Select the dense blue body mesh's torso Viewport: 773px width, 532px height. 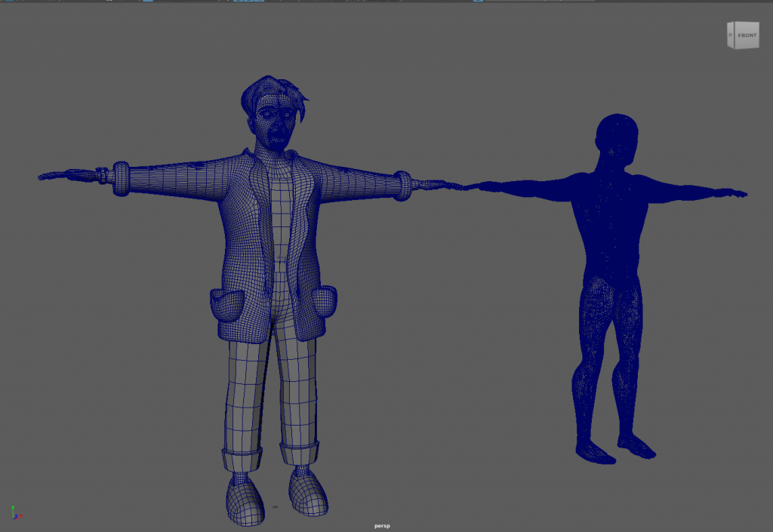click(x=611, y=226)
